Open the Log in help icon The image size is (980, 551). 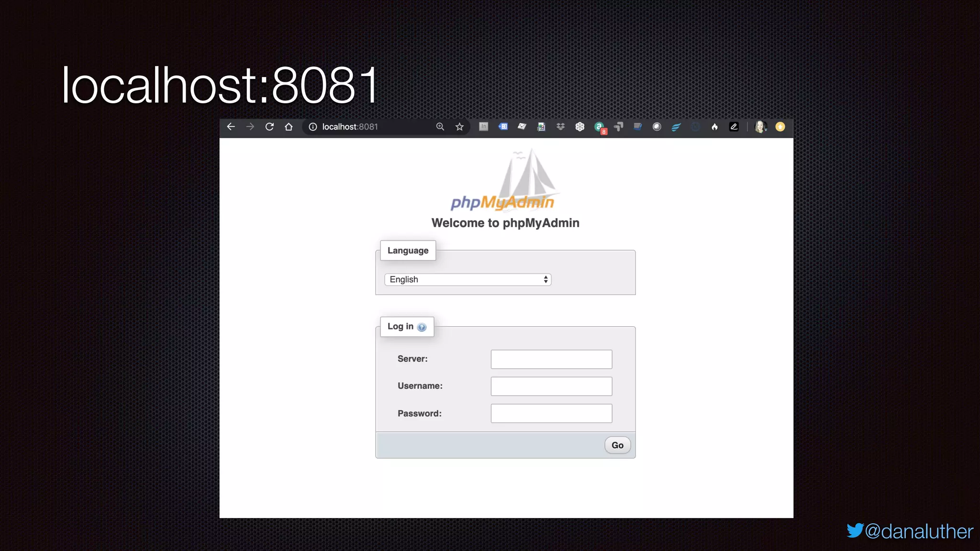(x=422, y=327)
